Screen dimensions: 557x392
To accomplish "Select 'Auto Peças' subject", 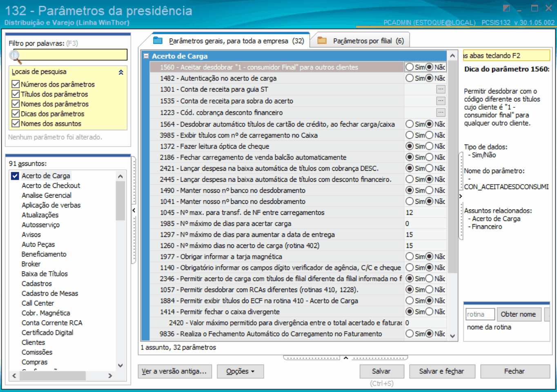I will tap(38, 244).
